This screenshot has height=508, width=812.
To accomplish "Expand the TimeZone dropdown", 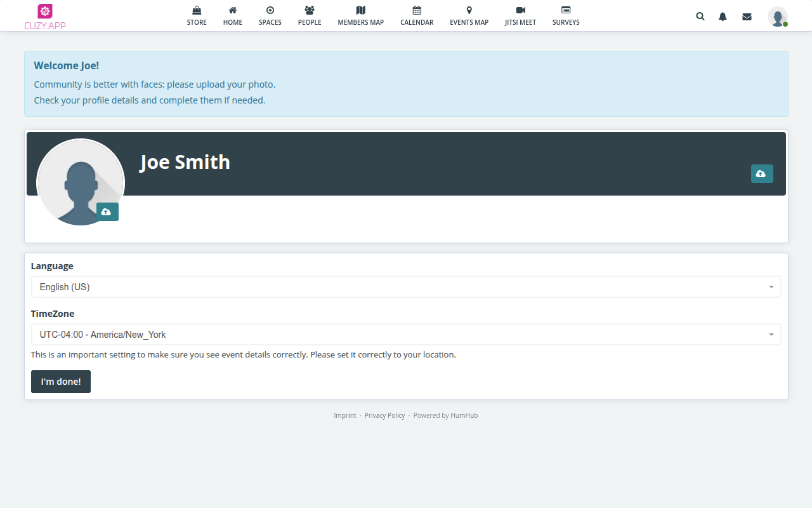I will [x=406, y=335].
